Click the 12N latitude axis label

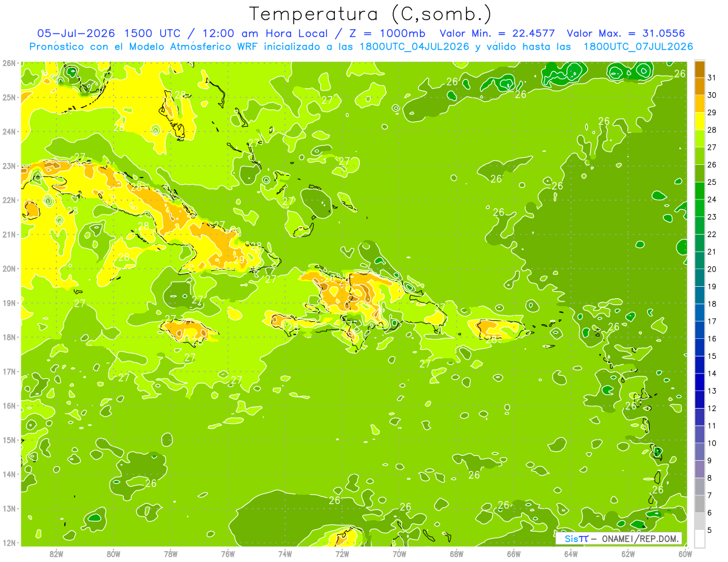point(9,543)
